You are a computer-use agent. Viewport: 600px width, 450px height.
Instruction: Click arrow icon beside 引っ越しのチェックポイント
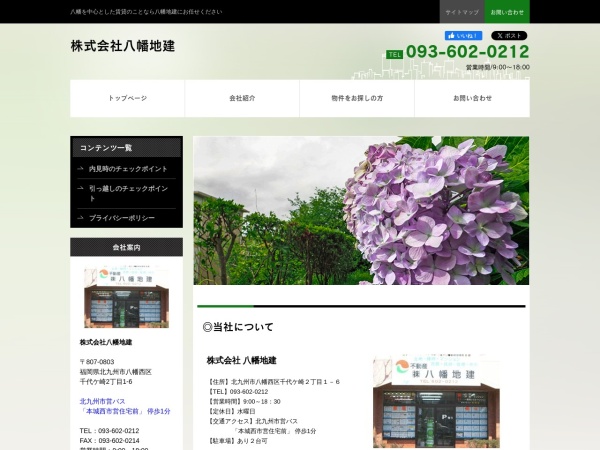click(x=80, y=188)
